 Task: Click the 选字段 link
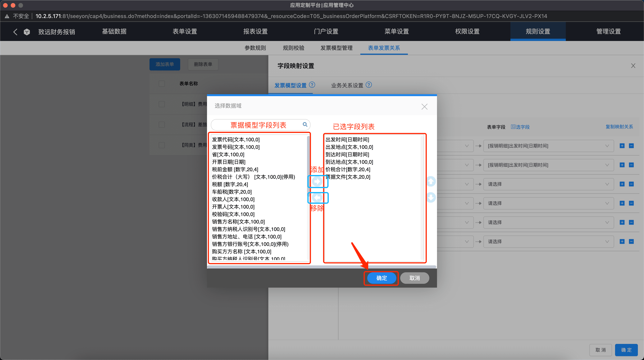520,127
